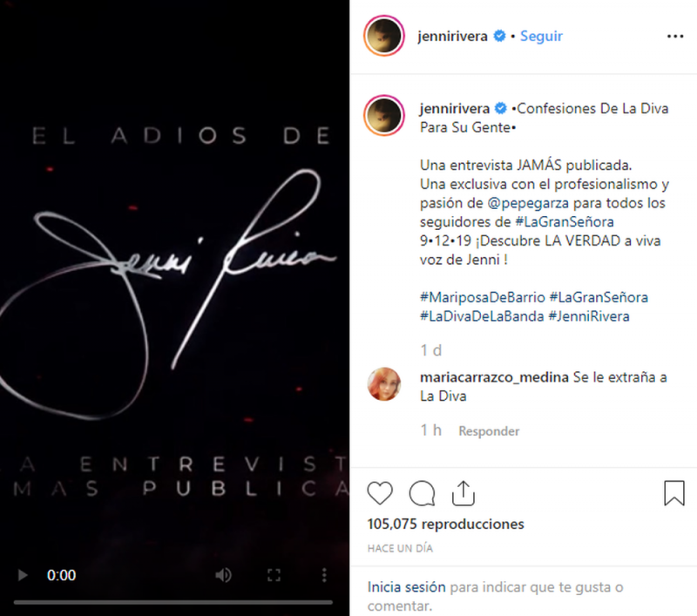Viewport: 697px width, 616px height.
Task: Enter video fullscreen mode
Action: 274,575
